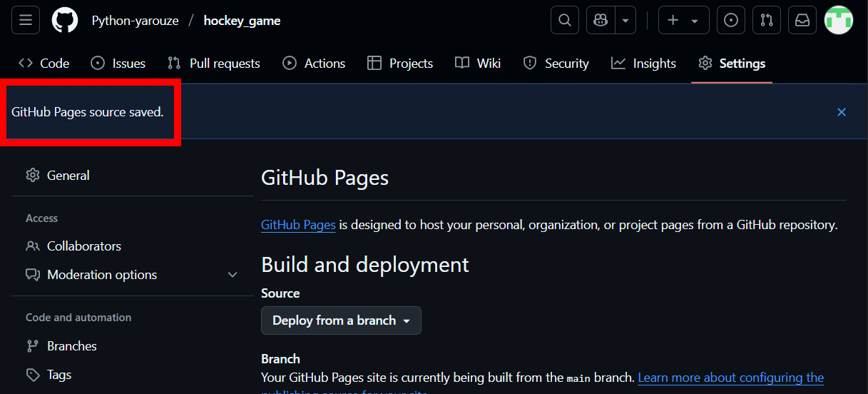Switch to the Insights tab
The height and width of the screenshot is (394, 868).
tap(643, 64)
